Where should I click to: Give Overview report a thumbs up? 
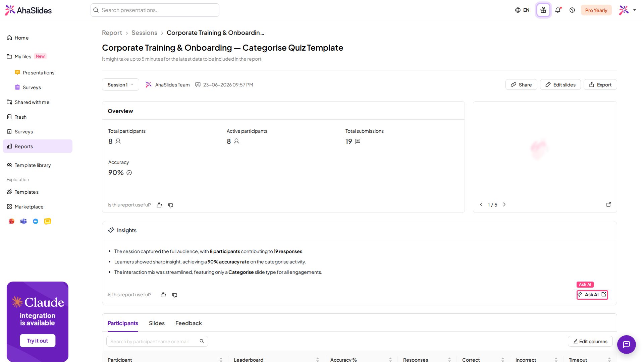[x=159, y=205]
